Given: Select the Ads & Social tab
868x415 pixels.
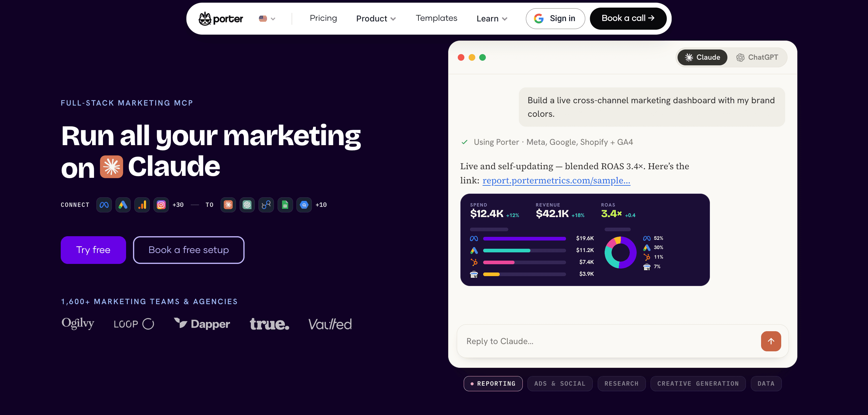Looking at the screenshot, I should tap(560, 384).
